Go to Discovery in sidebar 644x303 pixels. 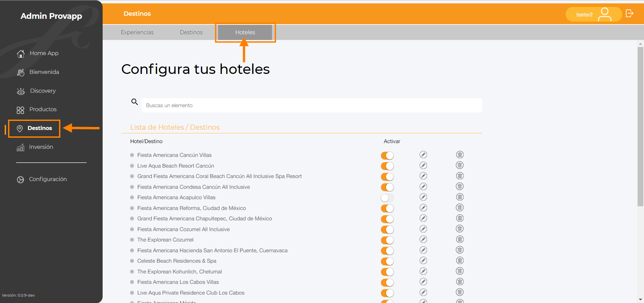coord(36,91)
